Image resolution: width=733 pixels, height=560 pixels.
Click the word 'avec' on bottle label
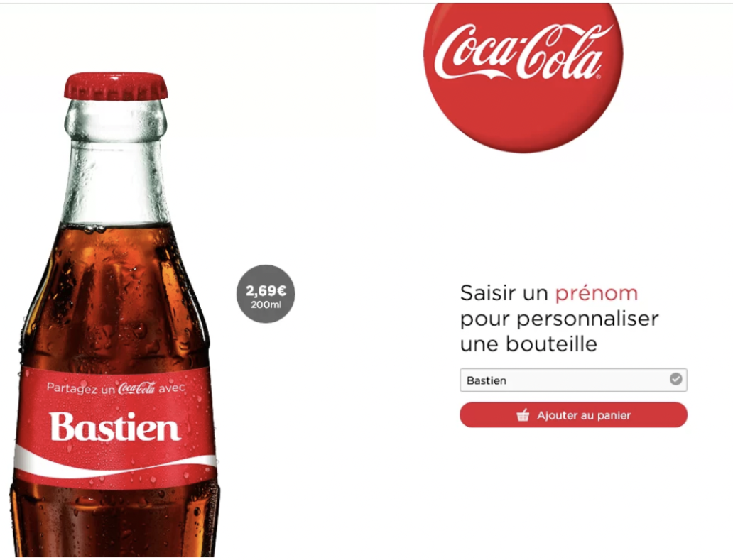(x=172, y=388)
